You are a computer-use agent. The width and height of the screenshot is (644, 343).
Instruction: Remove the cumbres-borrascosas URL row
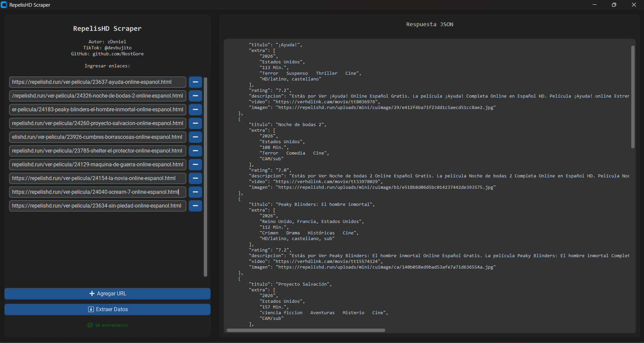[x=195, y=137]
